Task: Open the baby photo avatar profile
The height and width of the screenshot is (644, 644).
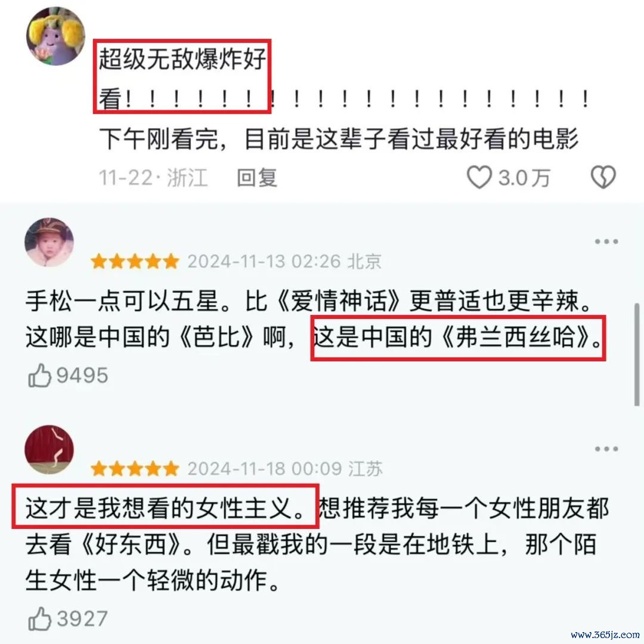Action: pos(49,242)
